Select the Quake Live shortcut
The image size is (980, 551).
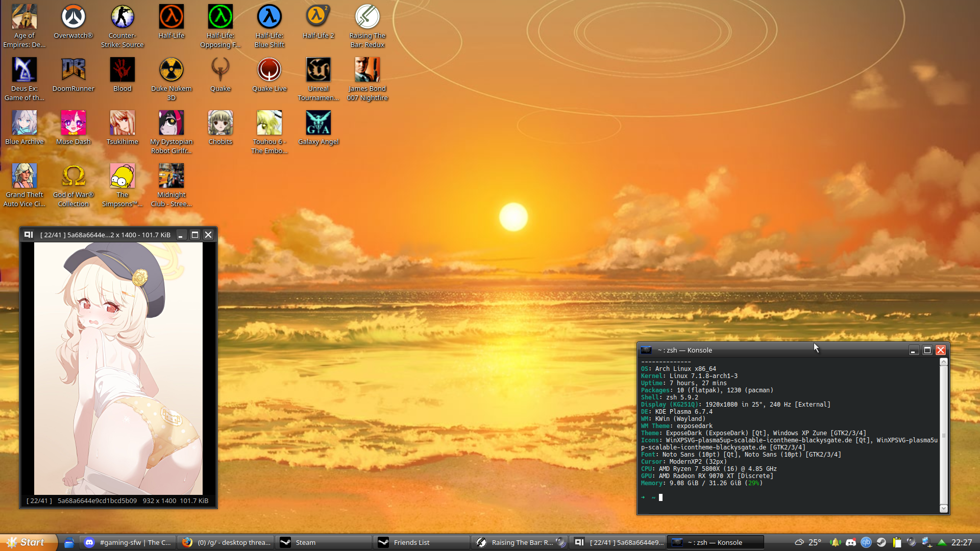pyautogui.click(x=269, y=75)
